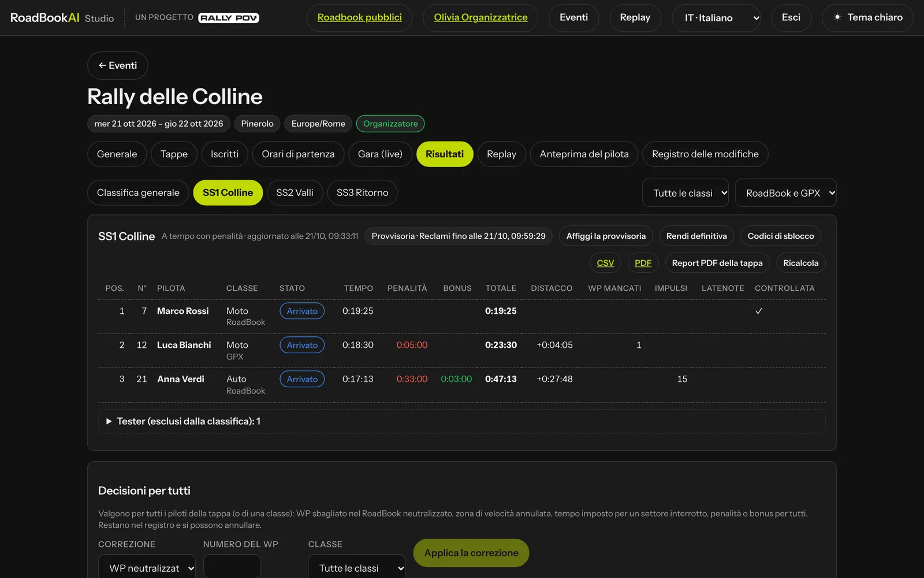
Task: Focus the Numero del WP input field
Action: [232, 568]
